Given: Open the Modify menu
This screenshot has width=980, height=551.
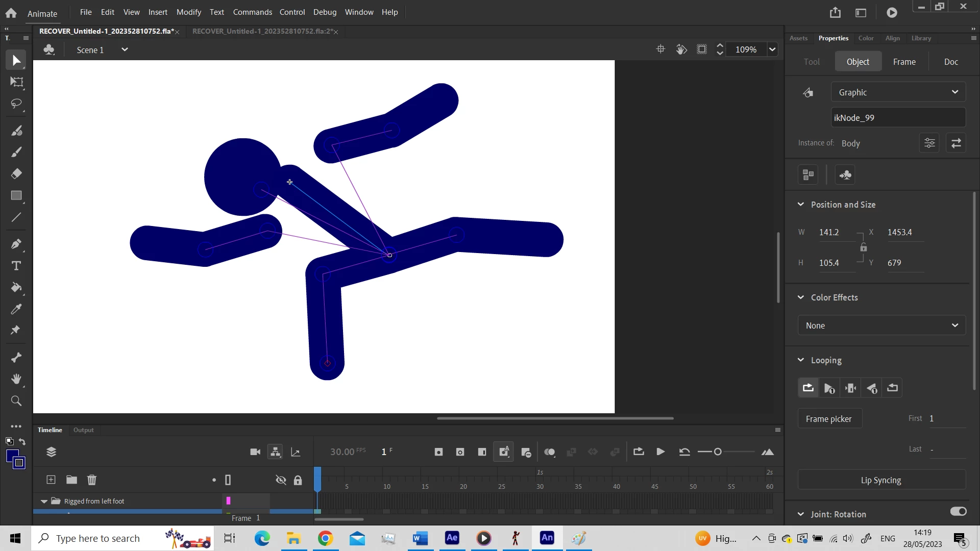Looking at the screenshot, I should [188, 12].
